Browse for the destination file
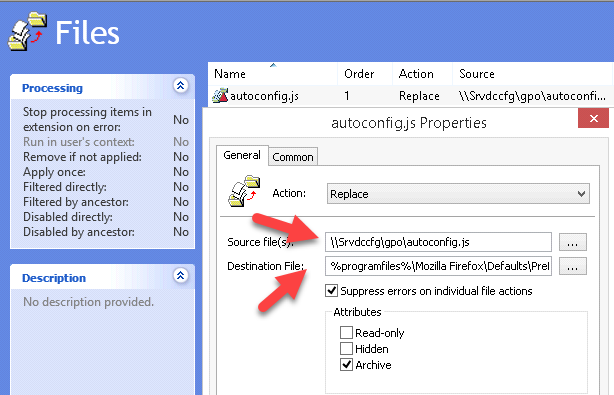614x395 pixels. pyautogui.click(x=572, y=266)
